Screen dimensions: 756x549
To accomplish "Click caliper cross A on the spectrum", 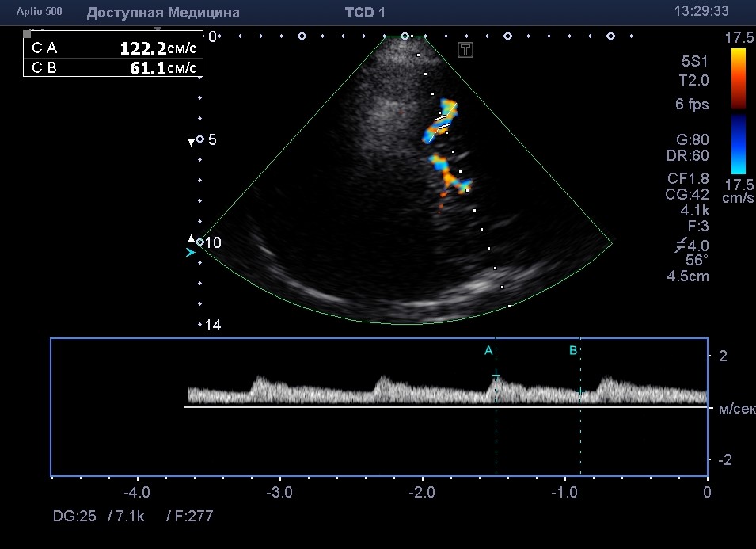I will point(496,375).
